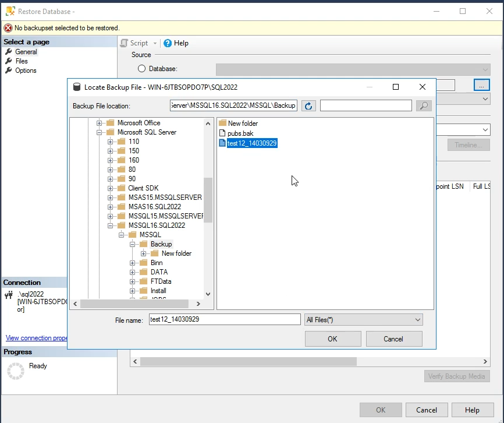Select the 150 folder tree item
The height and width of the screenshot is (423, 504).
click(134, 150)
